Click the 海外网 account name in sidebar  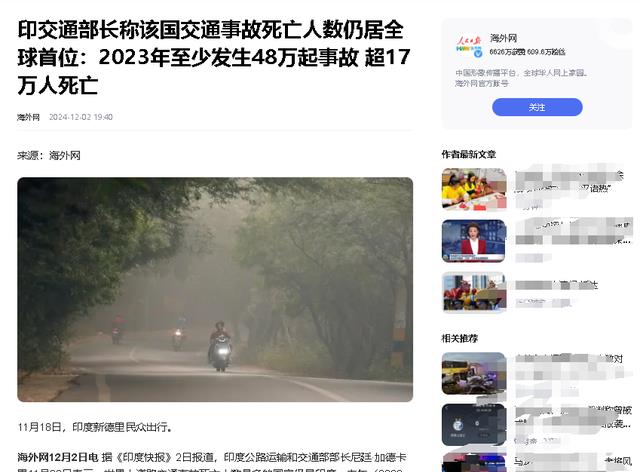[x=503, y=38]
